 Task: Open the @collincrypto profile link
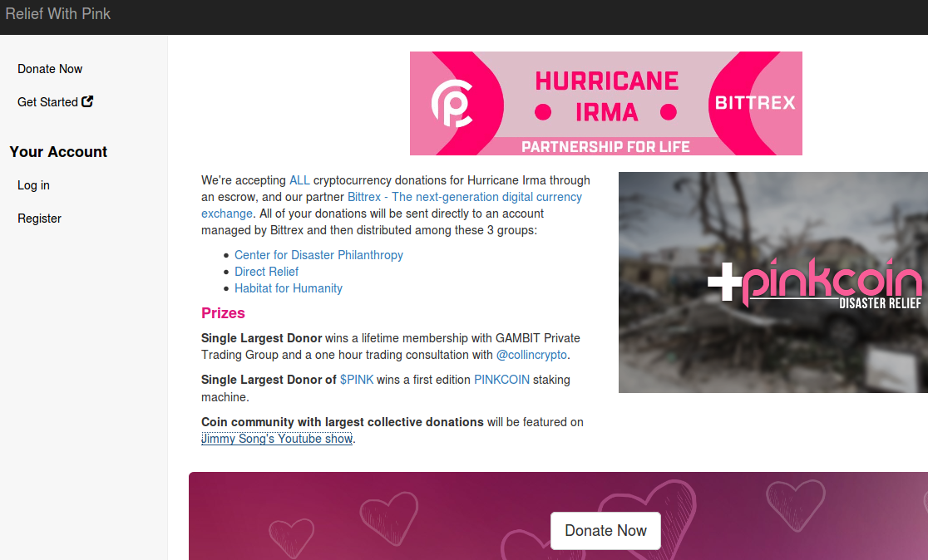[x=531, y=355]
